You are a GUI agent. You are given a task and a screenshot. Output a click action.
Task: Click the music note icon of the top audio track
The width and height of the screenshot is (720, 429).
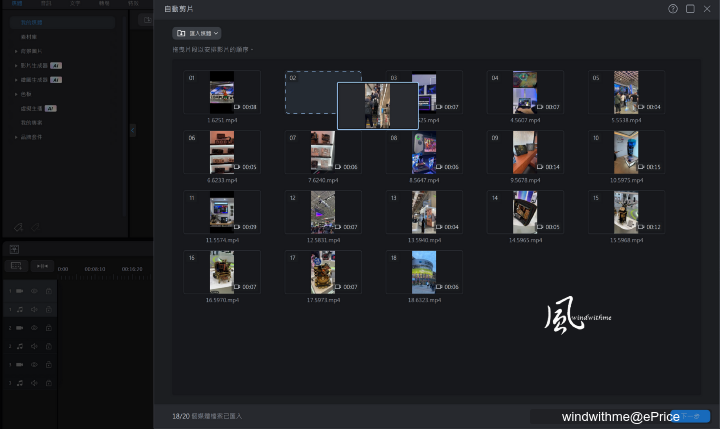tap(19, 310)
